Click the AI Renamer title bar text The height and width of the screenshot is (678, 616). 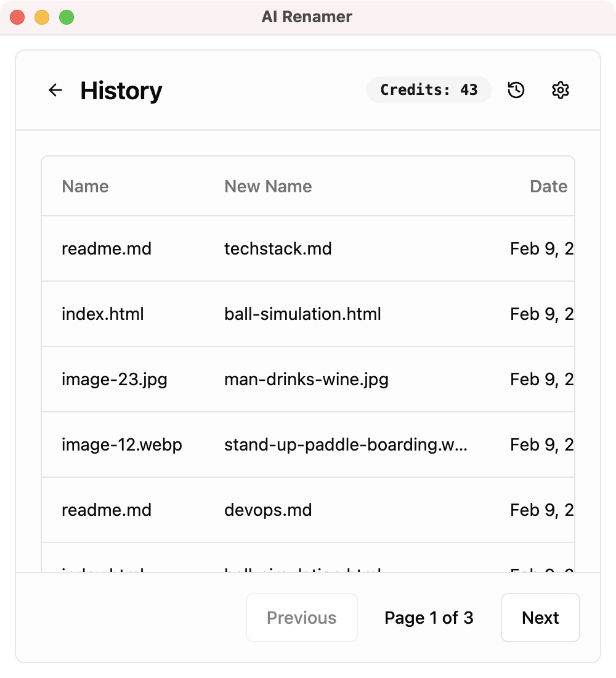pyautogui.click(x=307, y=17)
